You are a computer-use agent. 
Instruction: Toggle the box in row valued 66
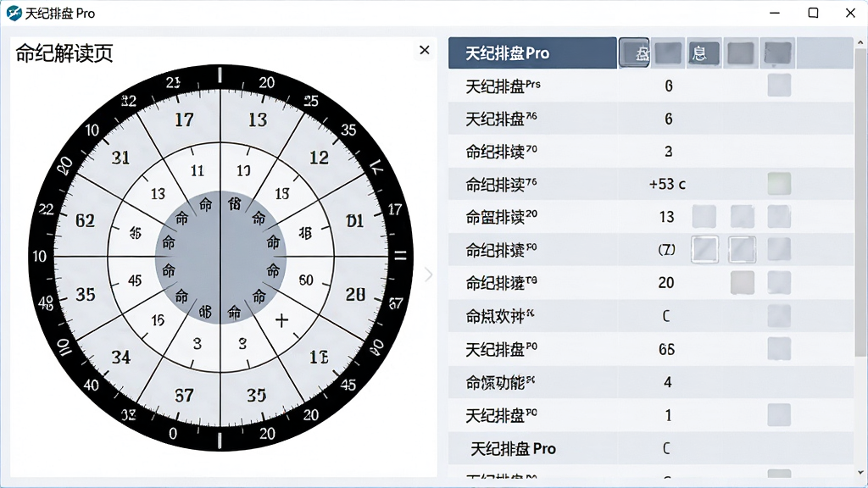click(x=779, y=349)
